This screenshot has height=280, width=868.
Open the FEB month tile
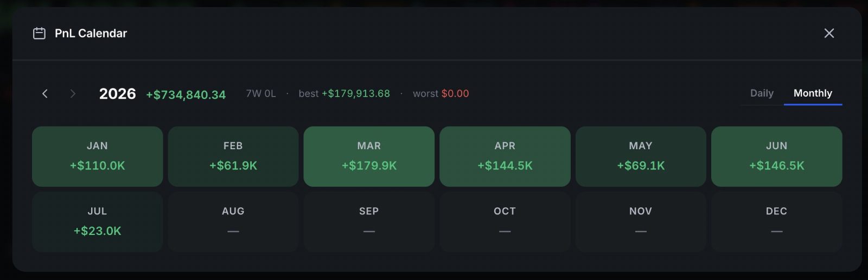coord(233,156)
